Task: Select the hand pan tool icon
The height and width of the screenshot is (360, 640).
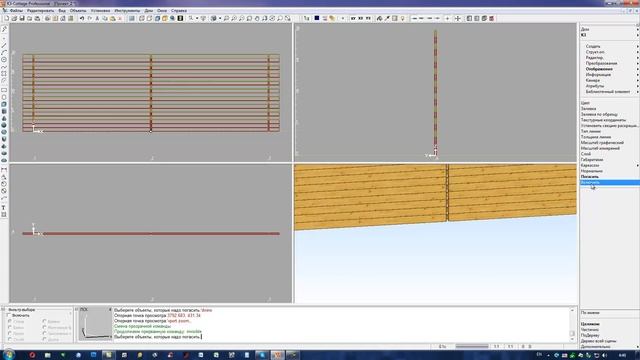Action: [257, 18]
